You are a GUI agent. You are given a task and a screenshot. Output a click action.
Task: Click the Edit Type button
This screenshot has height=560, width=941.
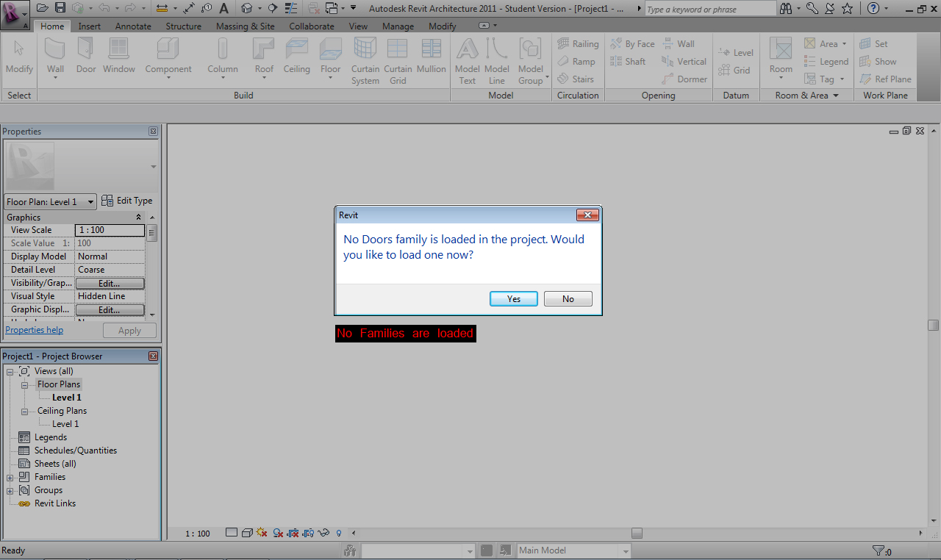(127, 201)
